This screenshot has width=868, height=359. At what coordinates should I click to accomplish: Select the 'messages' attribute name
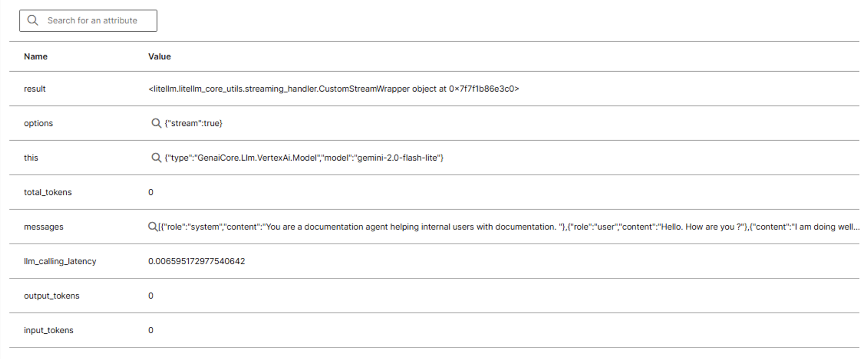click(x=43, y=227)
